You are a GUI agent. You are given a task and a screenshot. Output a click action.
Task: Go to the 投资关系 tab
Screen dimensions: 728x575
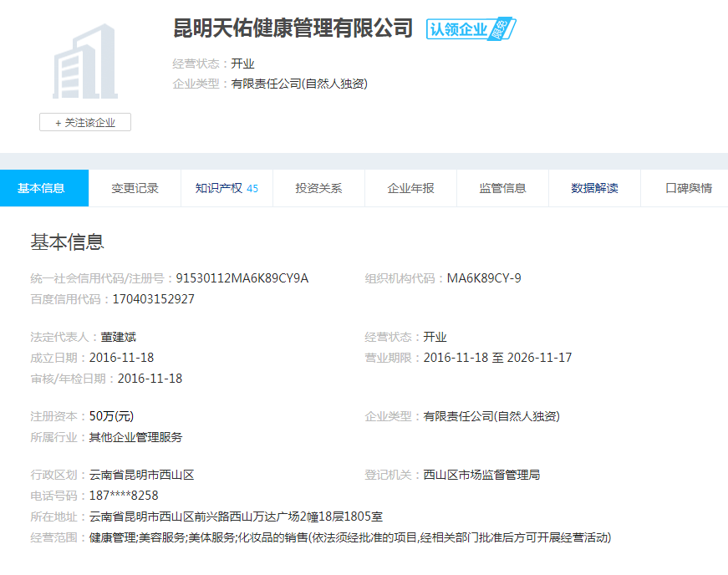point(318,188)
